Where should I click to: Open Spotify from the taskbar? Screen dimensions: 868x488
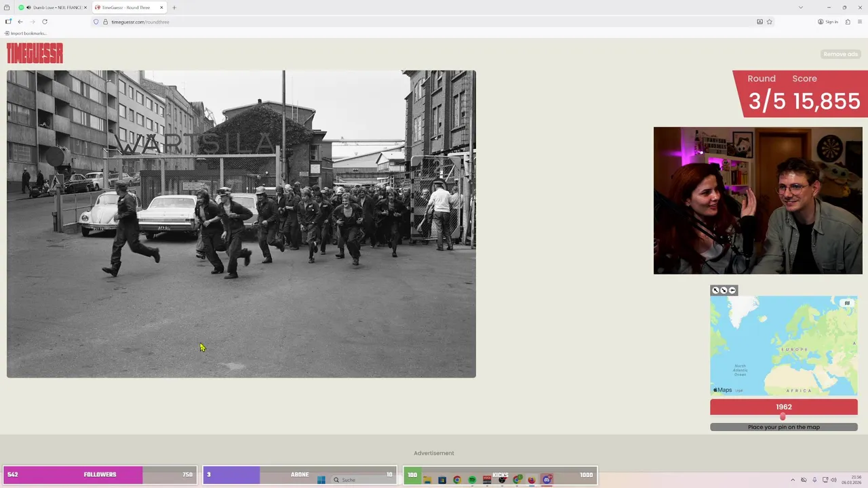pos(472,480)
